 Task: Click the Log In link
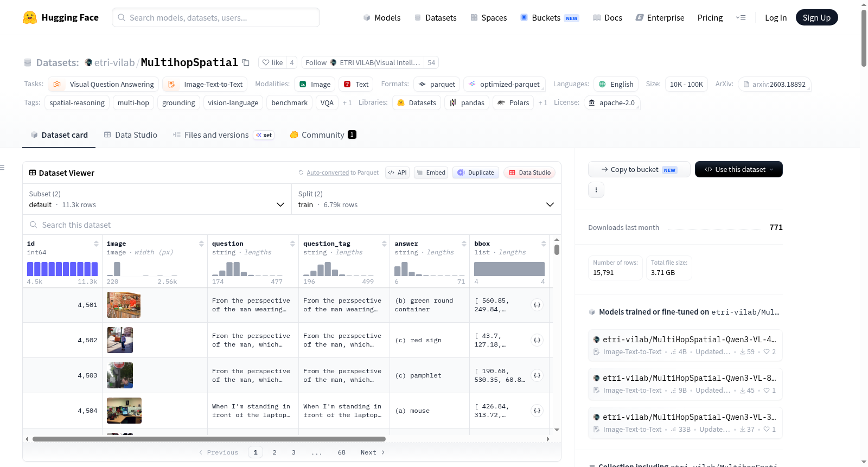[775, 17]
